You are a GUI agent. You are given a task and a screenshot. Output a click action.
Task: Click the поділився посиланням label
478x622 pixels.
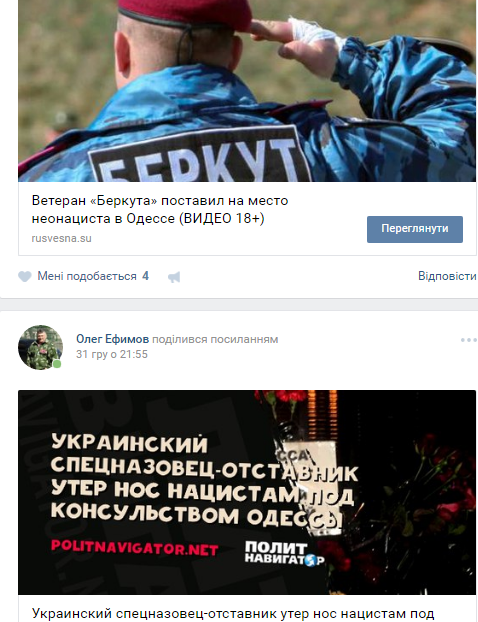coord(215,340)
